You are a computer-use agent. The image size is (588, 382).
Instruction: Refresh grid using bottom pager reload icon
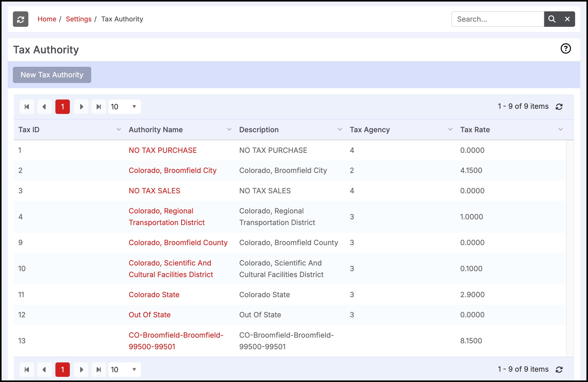point(559,370)
